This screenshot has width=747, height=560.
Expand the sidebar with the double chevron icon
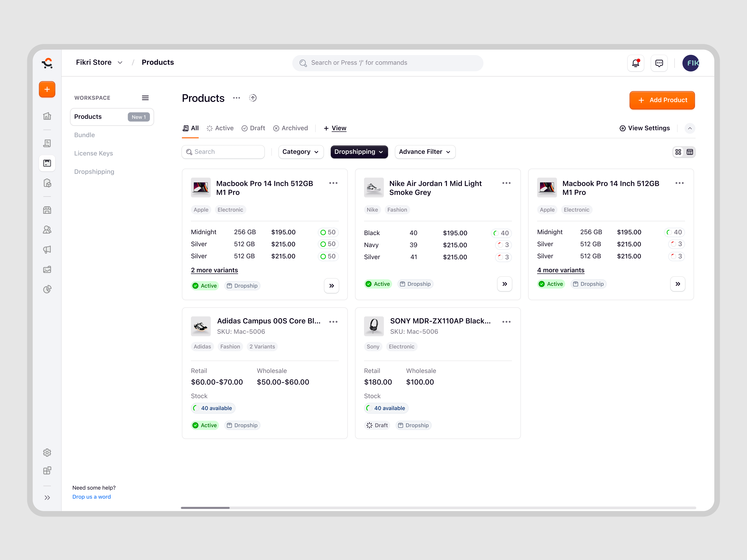click(47, 498)
